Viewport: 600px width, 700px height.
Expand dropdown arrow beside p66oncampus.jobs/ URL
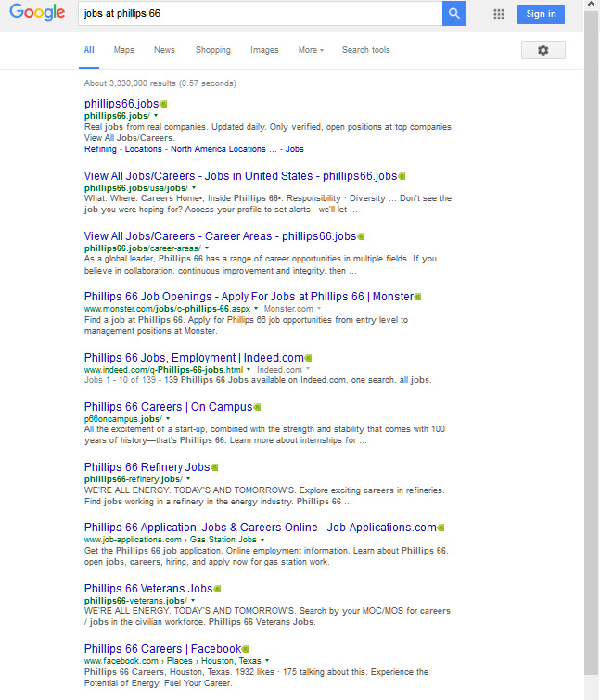[x=168, y=419]
